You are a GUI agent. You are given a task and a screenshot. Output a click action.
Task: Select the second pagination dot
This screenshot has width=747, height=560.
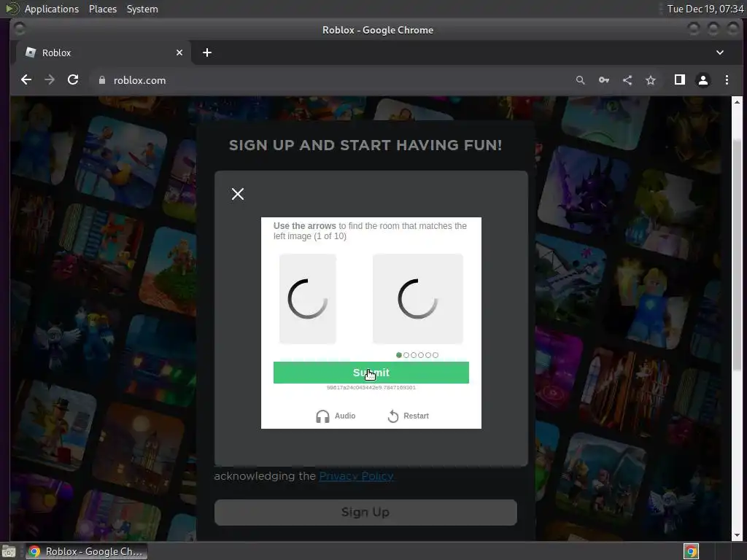tap(406, 355)
